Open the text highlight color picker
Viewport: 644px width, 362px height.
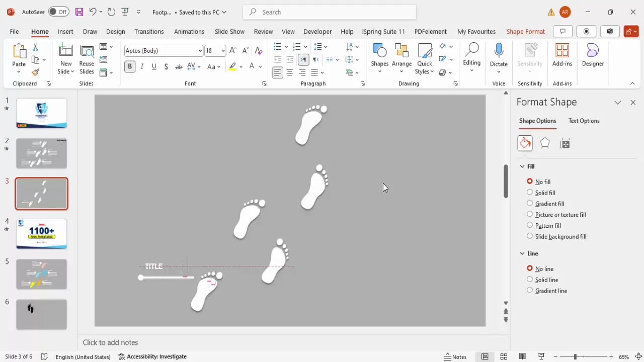coord(241,66)
